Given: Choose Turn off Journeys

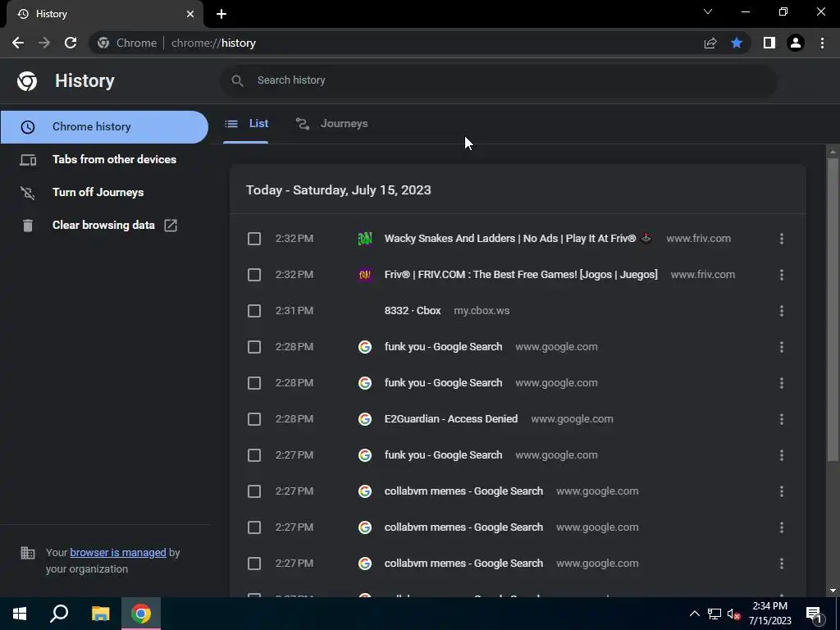Looking at the screenshot, I should [x=98, y=192].
